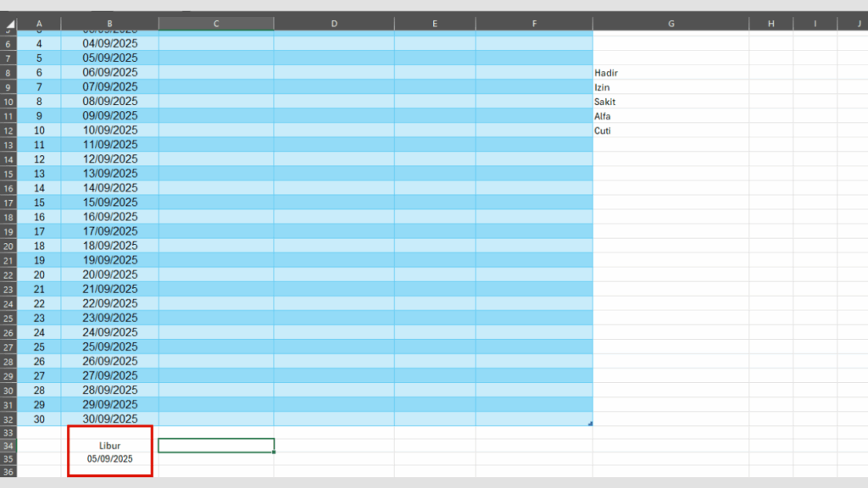868x488 pixels.
Task: Select the row 33 header
Action: (8, 432)
